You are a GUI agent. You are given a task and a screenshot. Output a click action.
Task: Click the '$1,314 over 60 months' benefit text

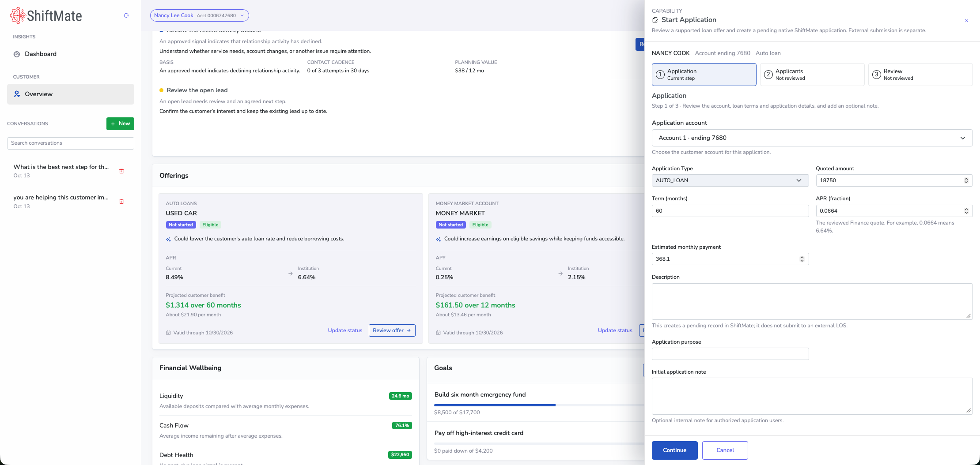(203, 305)
